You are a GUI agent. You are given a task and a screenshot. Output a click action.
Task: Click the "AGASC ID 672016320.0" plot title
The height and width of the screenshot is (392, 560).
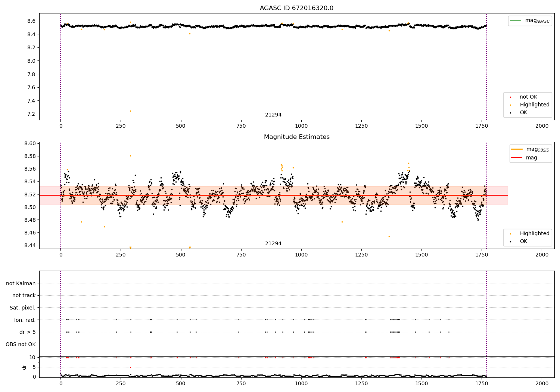[296, 8]
